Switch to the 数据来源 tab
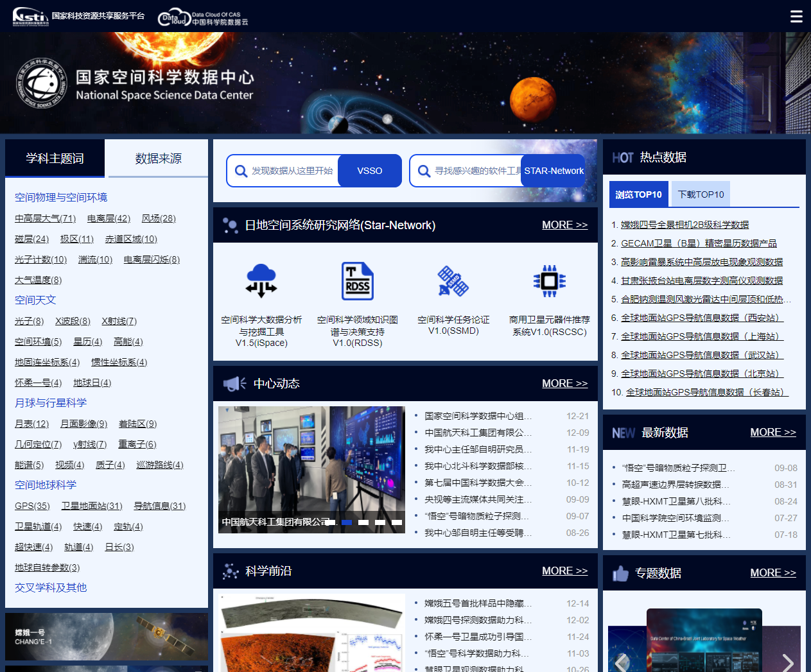811x672 pixels. (157, 158)
